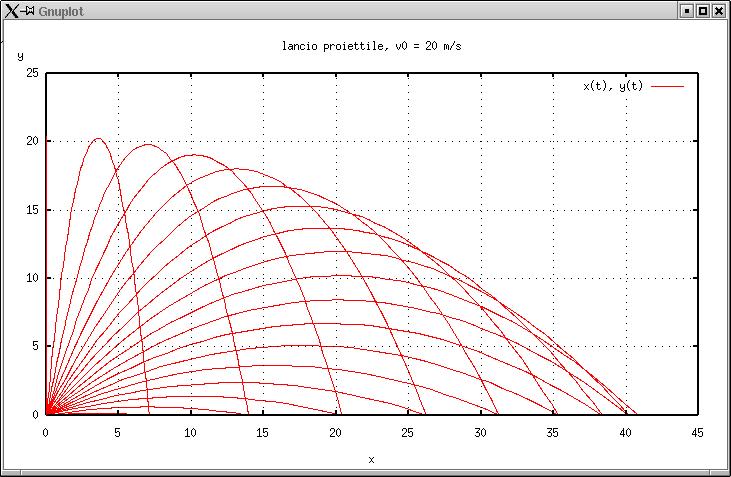
Task: Click the origin point of the plot
Action: coord(46,413)
